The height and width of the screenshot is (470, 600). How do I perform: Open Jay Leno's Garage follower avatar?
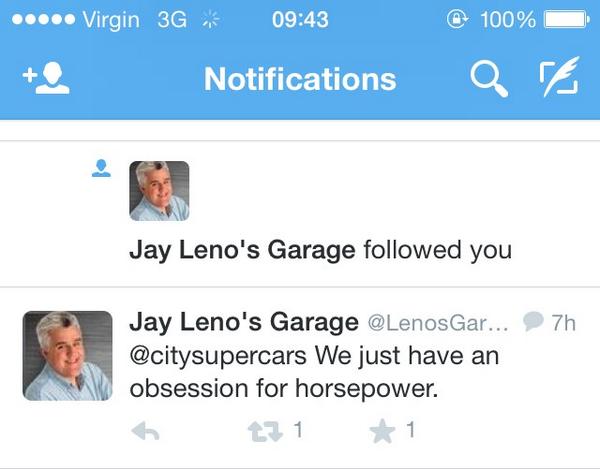[159, 191]
